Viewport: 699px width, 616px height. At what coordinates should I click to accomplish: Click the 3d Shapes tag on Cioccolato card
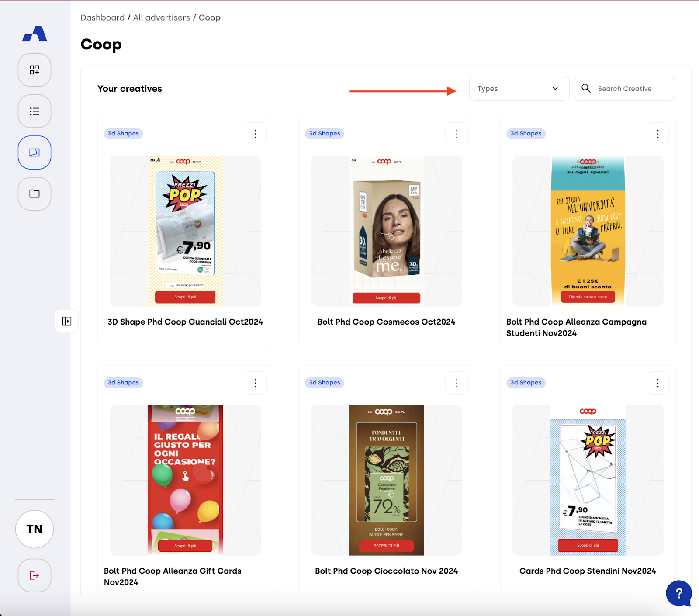[325, 383]
